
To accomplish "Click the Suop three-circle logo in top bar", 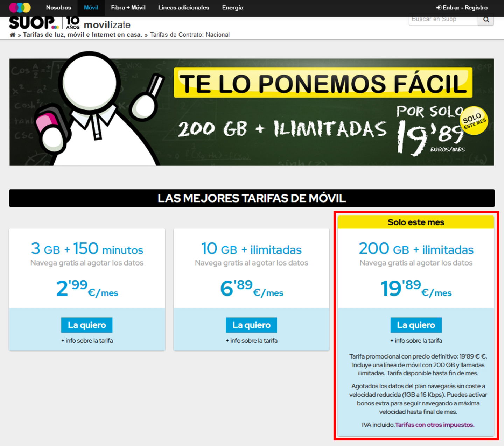I will (20, 7).
